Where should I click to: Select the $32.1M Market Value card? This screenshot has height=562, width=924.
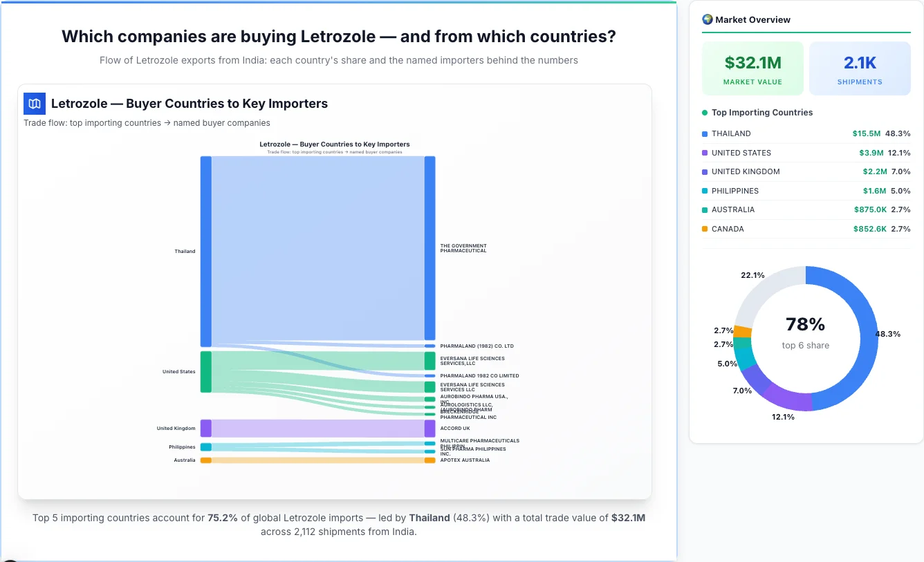click(752, 68)
